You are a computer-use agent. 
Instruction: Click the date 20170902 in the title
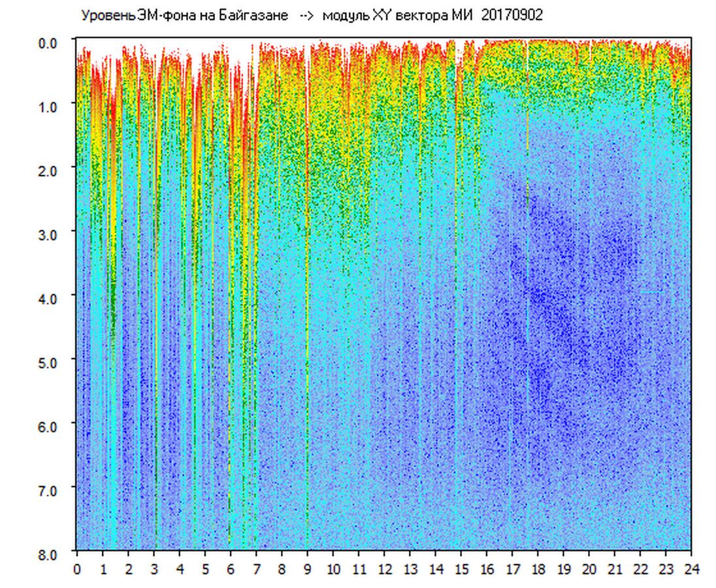click(512, 16)
